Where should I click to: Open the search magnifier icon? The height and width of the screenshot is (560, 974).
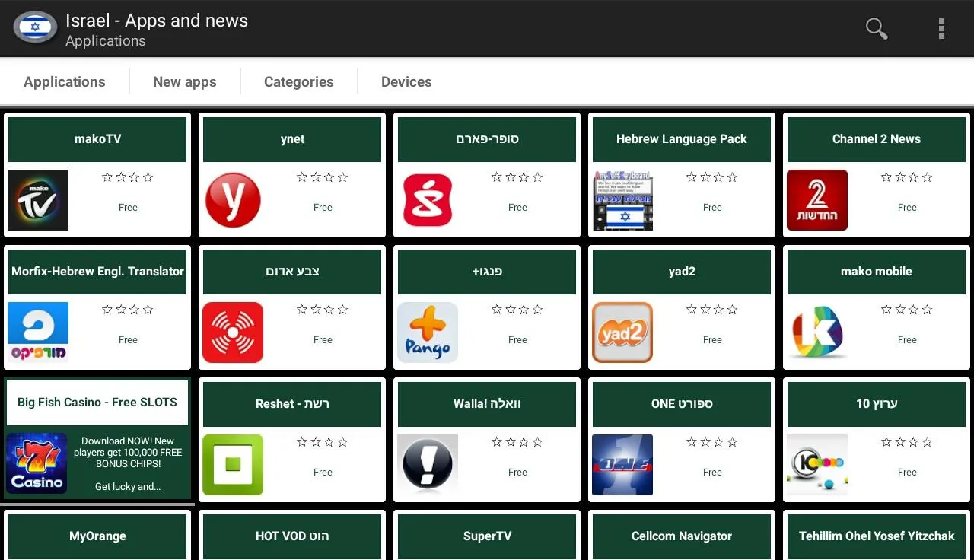(877, 29)
